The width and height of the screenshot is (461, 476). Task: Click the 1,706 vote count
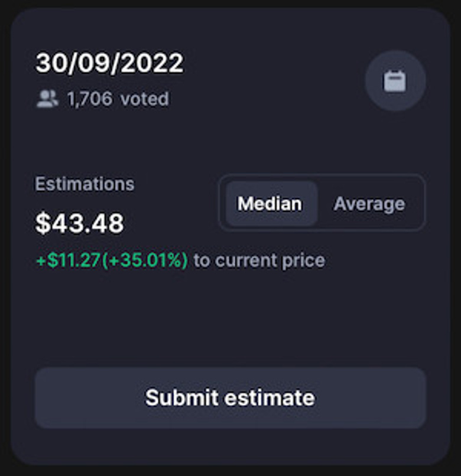click(89, 99)
